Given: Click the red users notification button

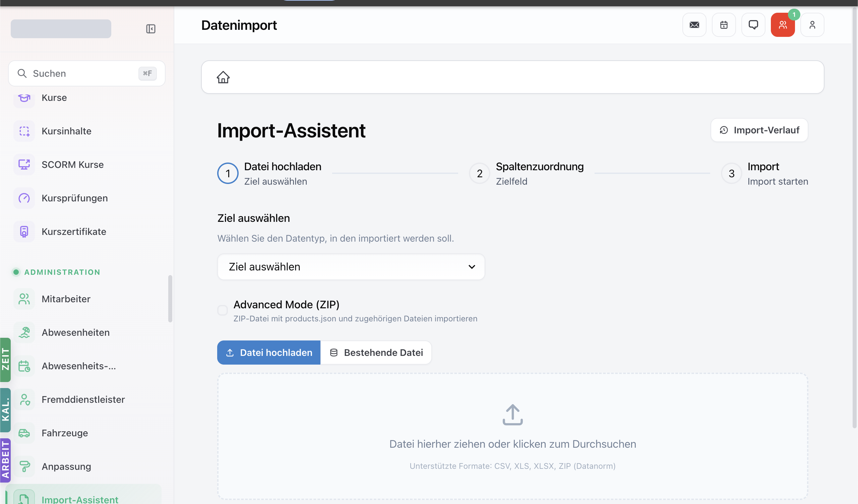Looking at the screenshot, I should click(782, 25).
